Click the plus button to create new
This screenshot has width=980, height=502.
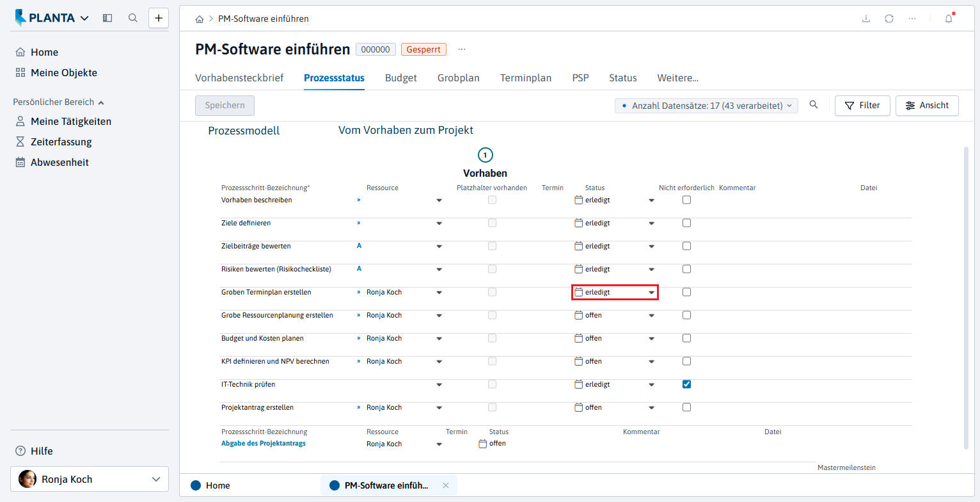coord(159,18)
